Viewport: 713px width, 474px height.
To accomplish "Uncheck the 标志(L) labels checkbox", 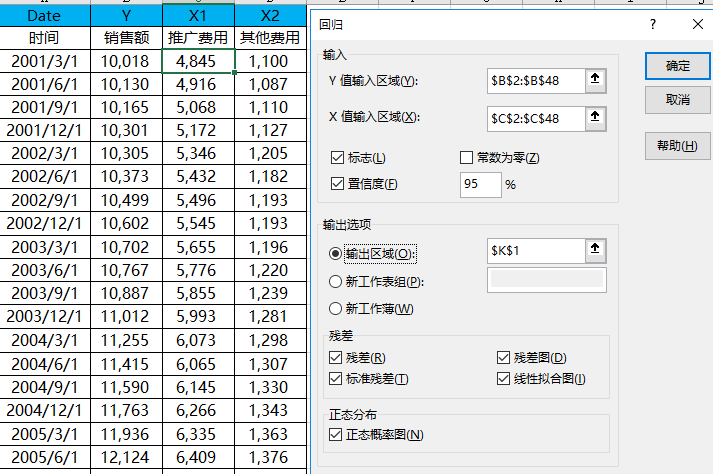I will (x=337, y=158).
